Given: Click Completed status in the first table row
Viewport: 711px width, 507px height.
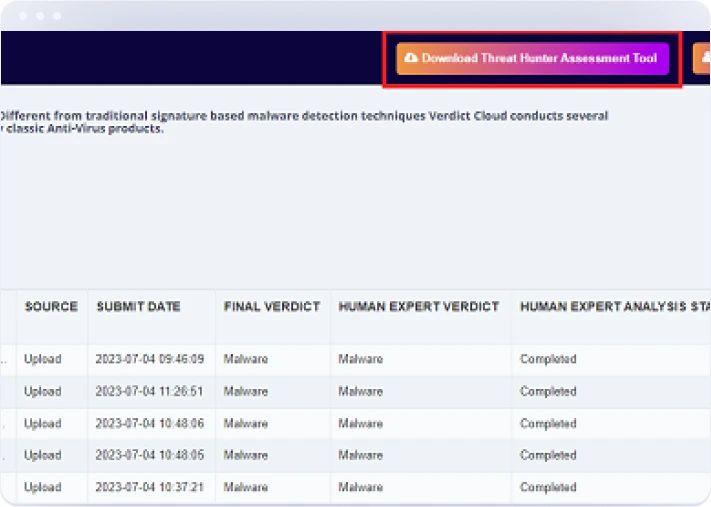Looking at the screenshot, I should [x=548, y=359].
